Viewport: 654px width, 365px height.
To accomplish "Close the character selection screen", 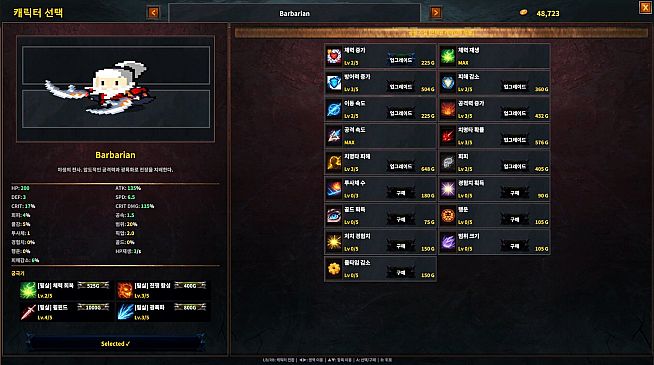I will point(645,8).
